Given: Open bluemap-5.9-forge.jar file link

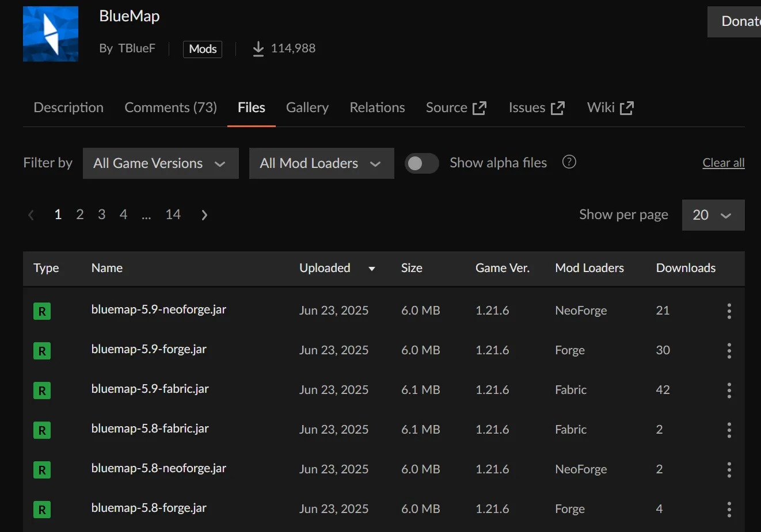Looking at the screenshot, I should coord(149,349).
